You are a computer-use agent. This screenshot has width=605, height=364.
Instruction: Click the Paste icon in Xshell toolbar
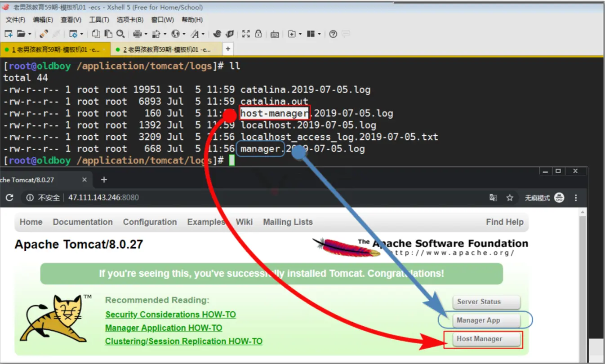[108, 34]
